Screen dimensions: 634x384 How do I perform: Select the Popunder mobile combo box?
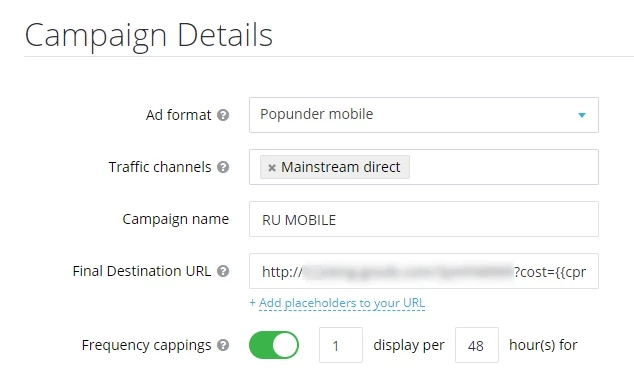[x=424, y=115]
